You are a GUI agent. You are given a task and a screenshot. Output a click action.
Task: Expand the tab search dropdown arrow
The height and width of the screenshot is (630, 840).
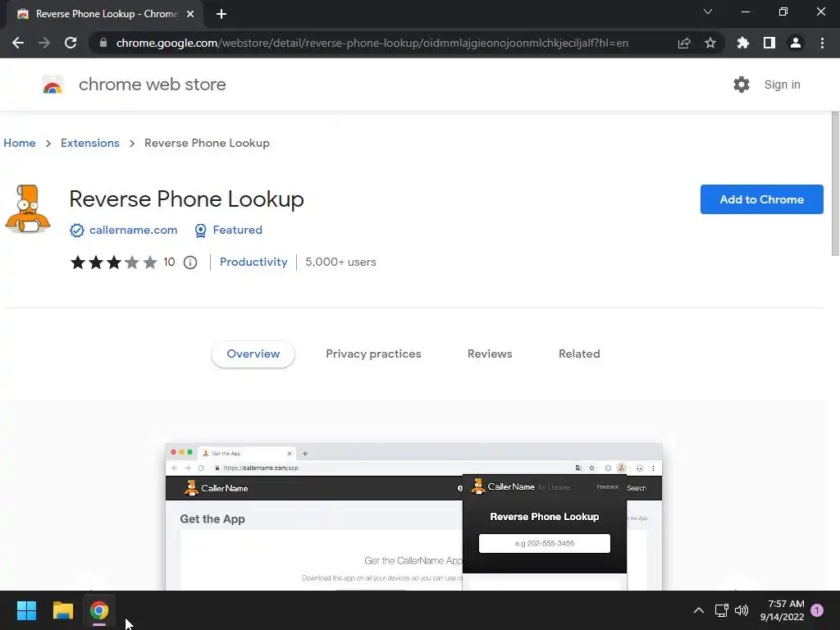click(x=708, y=11)
